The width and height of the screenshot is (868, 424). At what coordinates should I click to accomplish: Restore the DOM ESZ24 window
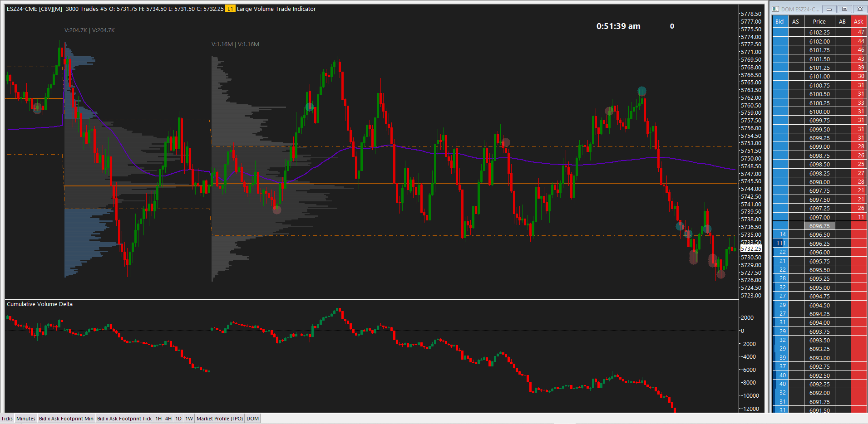(x=844, y=9)
